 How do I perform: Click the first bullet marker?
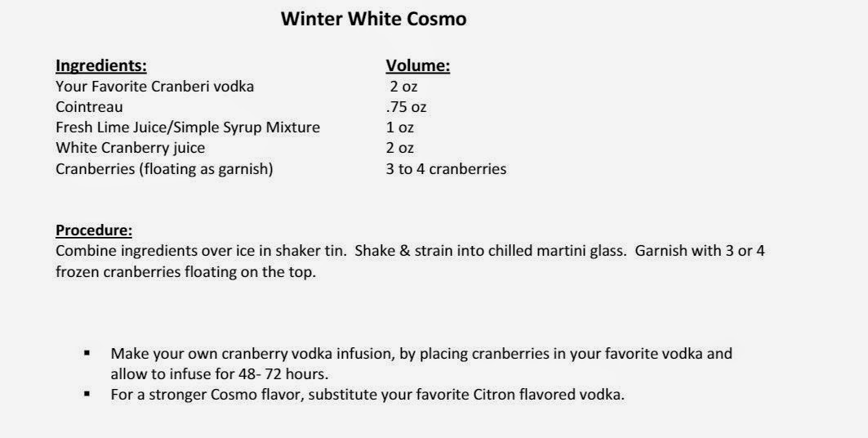(87, 353)
